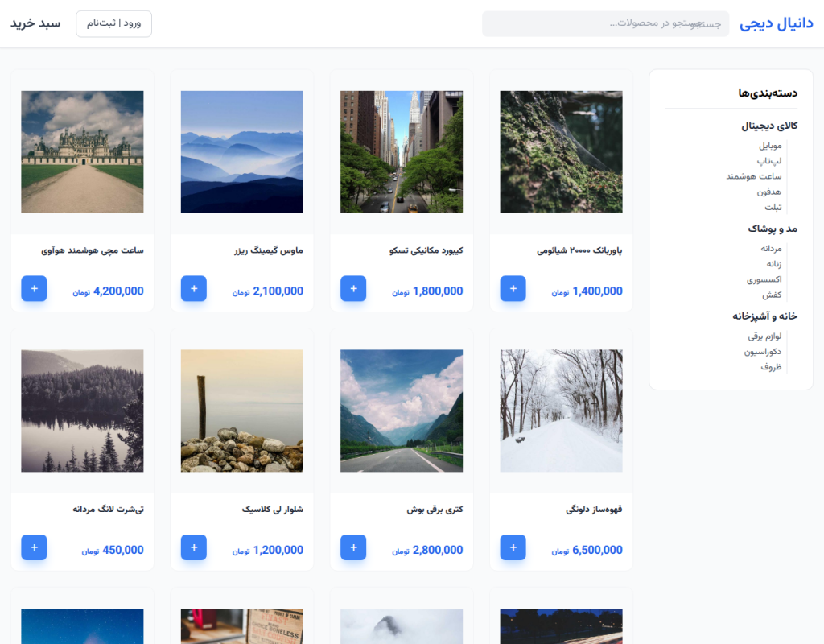Click the ورود | ثبت‌نام button
Image resolution: width=824 pixels, height=644 pixels.
pos(114,23)
